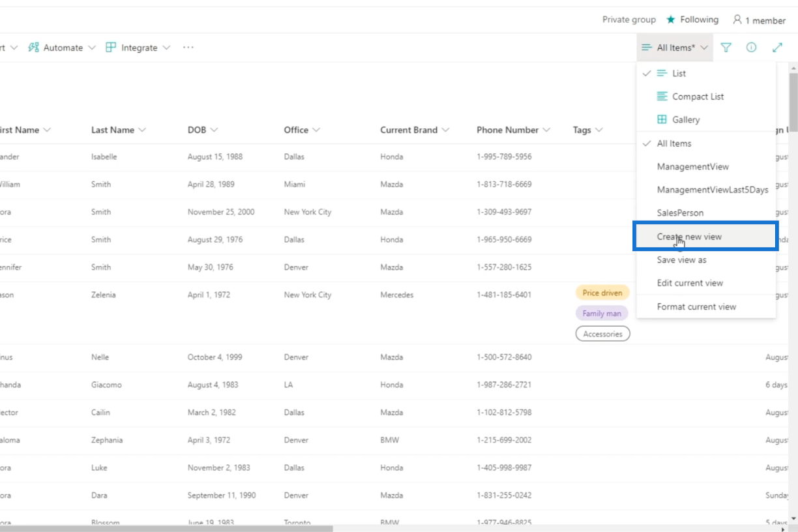The height and width of the screenshot is (532, 798).
Task: Click the Office cell Miami
Action: click(x=295, y=185)
